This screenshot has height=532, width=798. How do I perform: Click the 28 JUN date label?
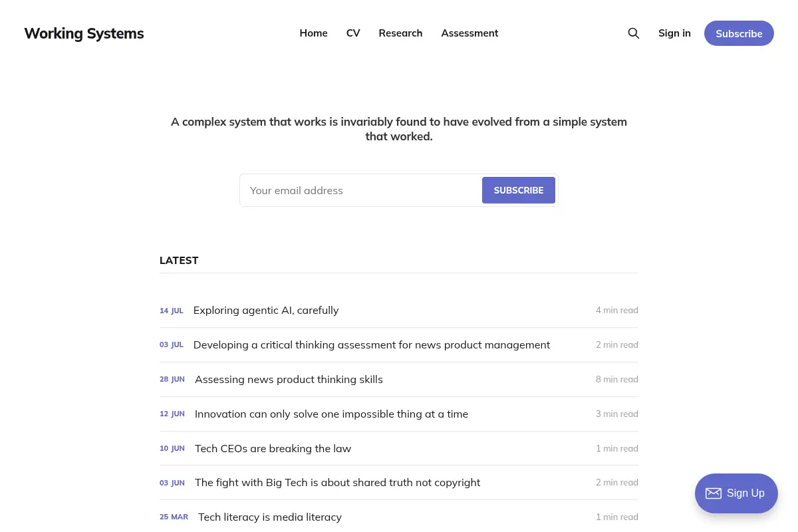click(172, 380)
